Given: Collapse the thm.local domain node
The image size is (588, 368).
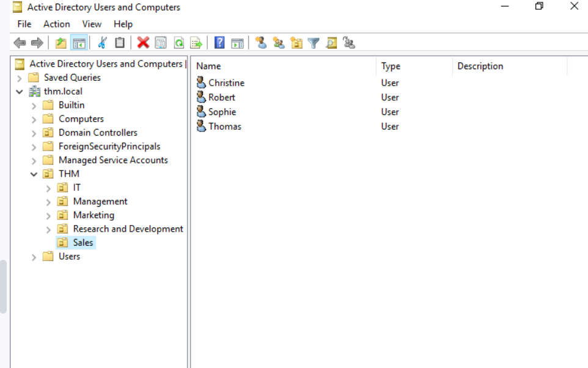Looking at the screenshot, I should pos(20,92).
